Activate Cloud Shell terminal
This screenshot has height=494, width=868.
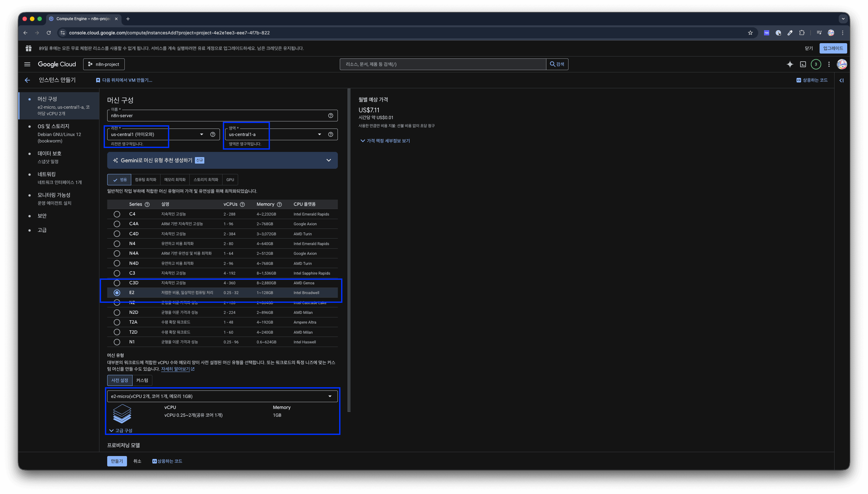click(x=802, y=64)
